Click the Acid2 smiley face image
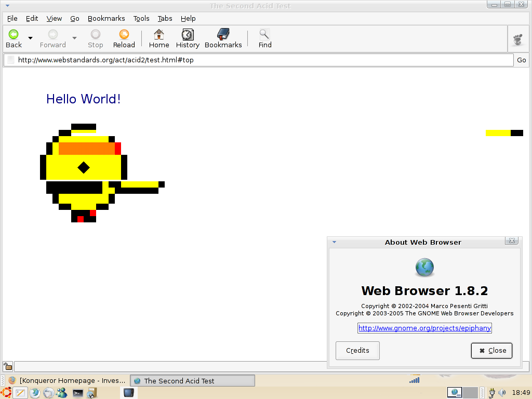 coord(102,173)
